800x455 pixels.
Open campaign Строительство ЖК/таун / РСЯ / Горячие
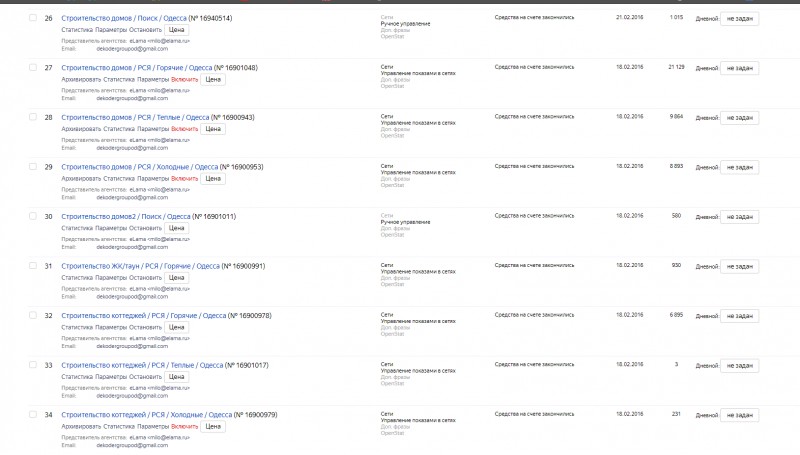click(140, 266)
